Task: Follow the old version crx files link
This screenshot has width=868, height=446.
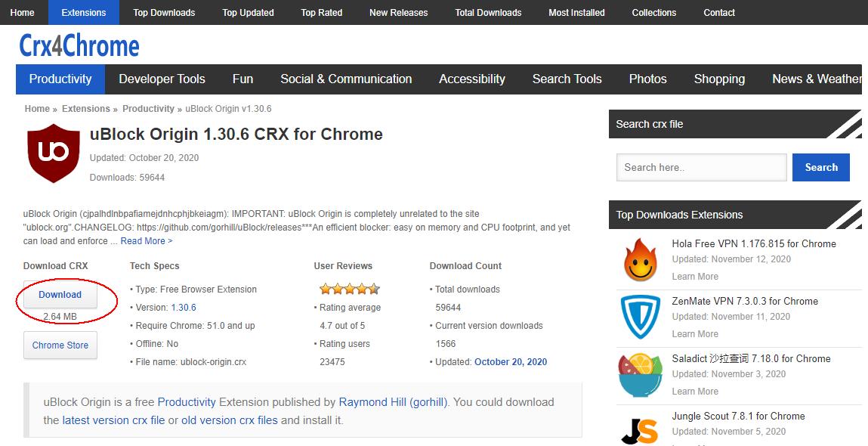Action: tap(229, 420)
